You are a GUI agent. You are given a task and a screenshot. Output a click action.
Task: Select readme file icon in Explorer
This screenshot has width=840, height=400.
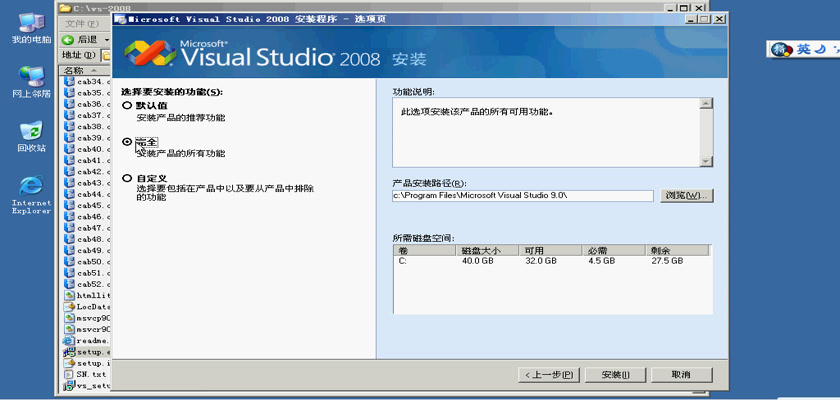coord(69,340)
